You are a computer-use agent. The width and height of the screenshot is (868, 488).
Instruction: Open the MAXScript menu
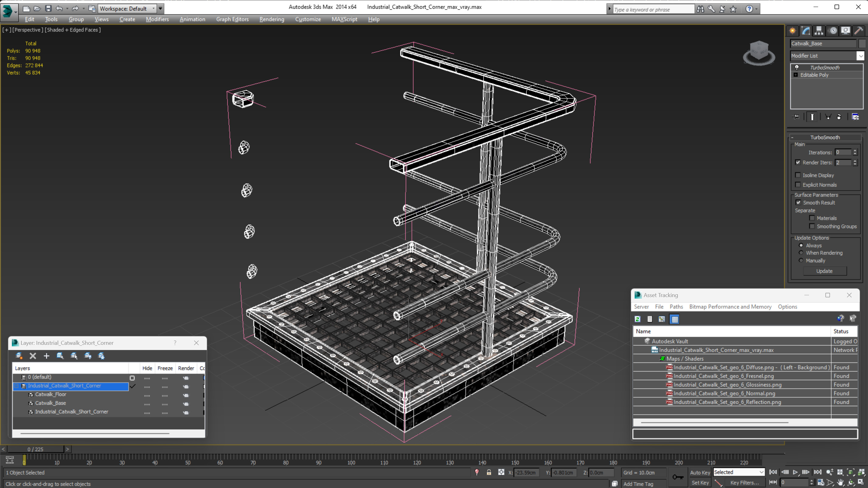click(x=344, y=19)
